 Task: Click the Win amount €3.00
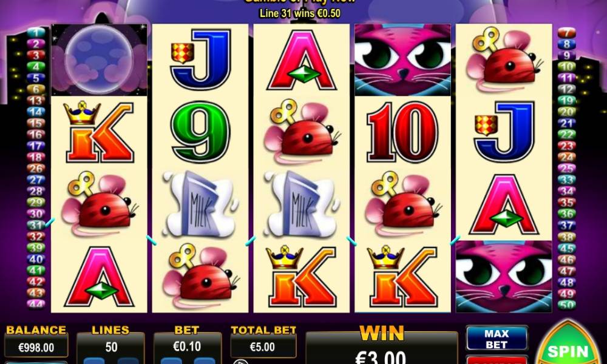pyautogui.click(x=381, y=357)
